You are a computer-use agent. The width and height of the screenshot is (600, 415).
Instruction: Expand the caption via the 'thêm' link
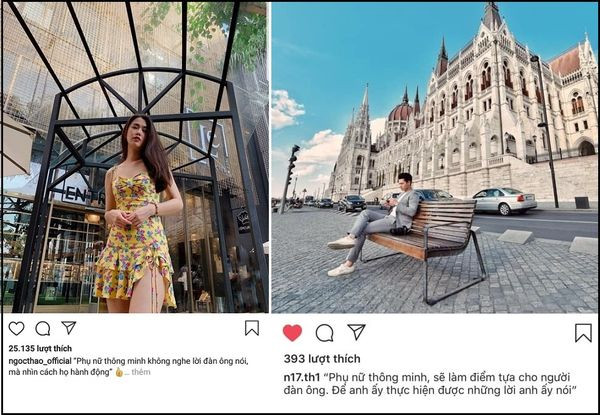pyautogui.click(x=141, y=372)
